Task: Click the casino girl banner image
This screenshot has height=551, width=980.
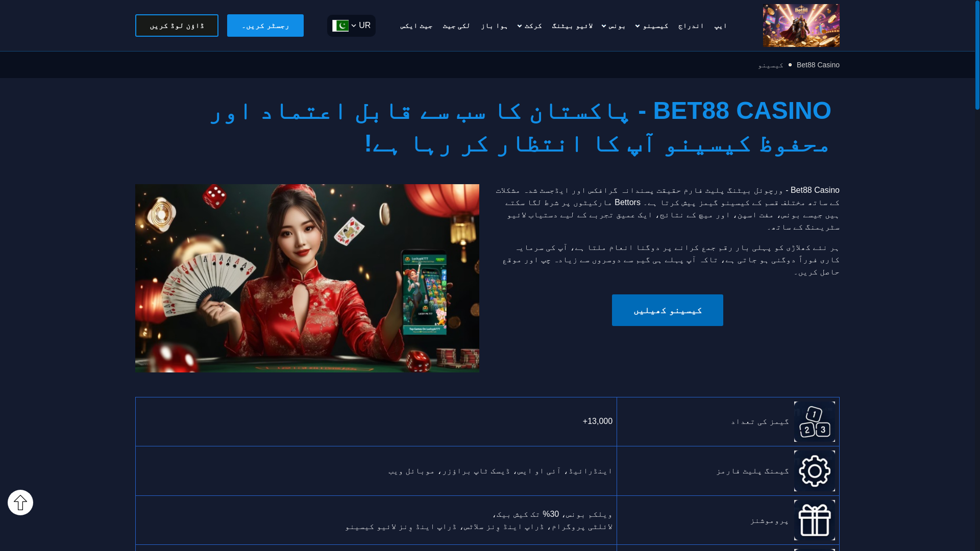Action: (307, 278)
